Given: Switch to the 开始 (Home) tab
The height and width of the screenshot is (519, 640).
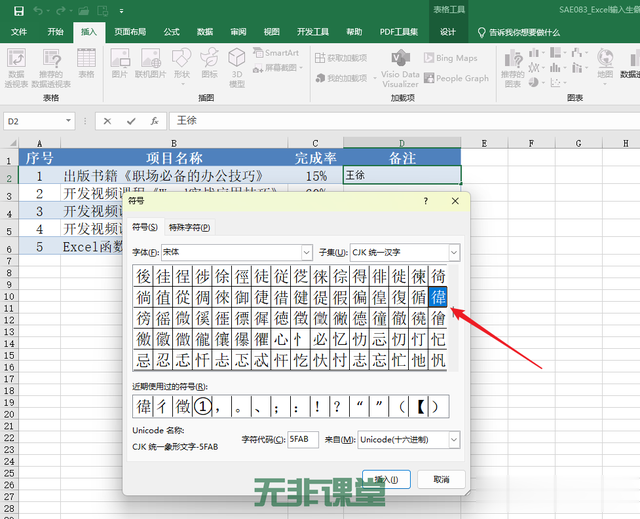Looking at the screenshot, I should [56, 32].
